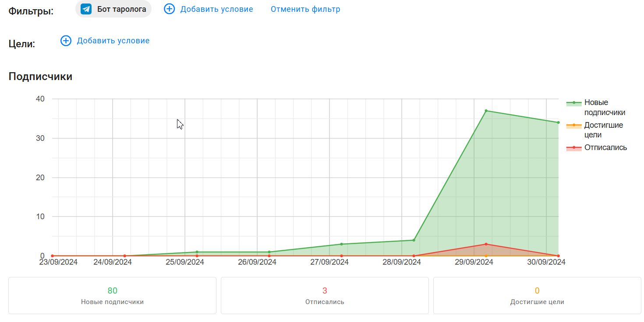Click red legend swatch for Отписались
The image size is (644, 322).
coord(574,147)
